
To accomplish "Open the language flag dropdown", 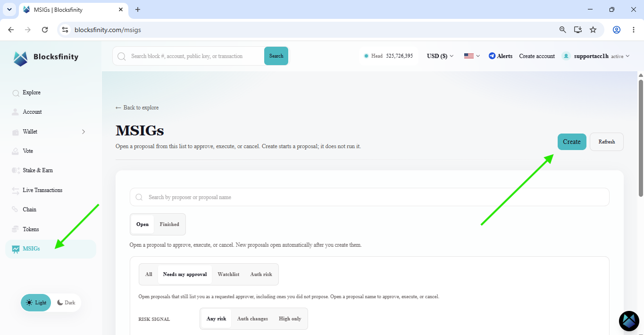I will pos(472,56).
